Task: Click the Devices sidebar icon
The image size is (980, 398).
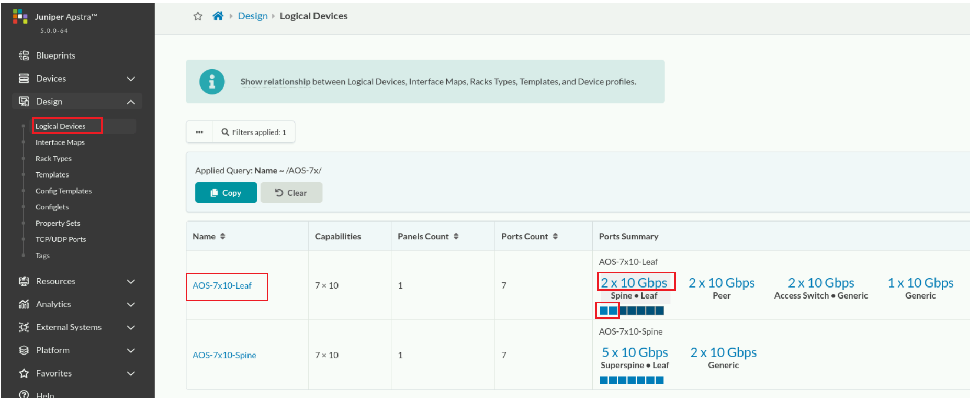Action: [x=24, y=79]
